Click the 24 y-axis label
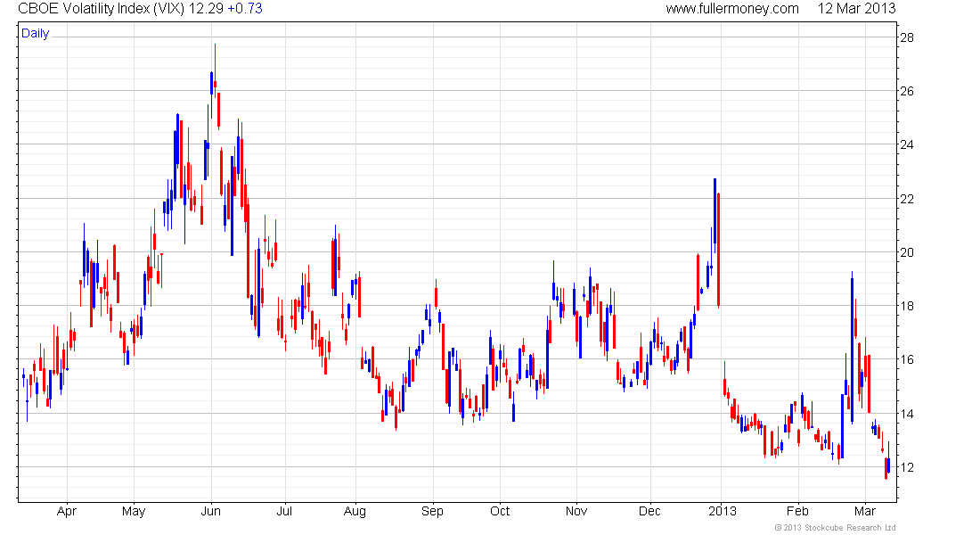Screen dimensions: 980x535 pos(906,144)
